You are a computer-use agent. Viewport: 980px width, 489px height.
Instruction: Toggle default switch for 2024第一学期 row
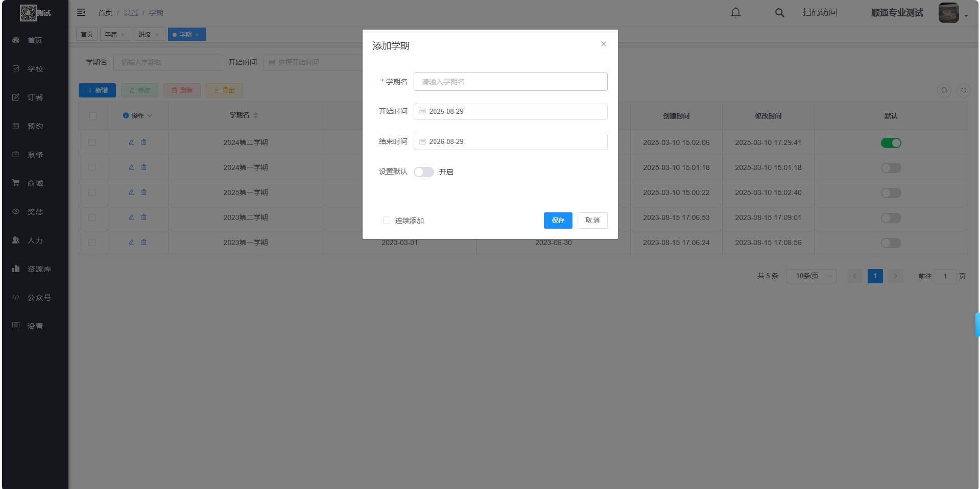pyautogui.click(x=891, y=168)
